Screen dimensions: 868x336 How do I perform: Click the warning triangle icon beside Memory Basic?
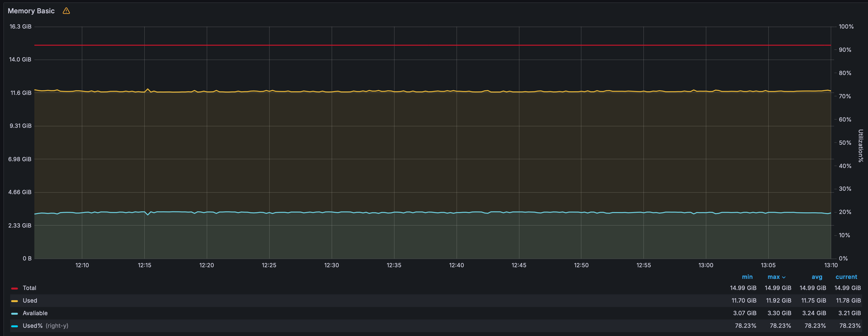[x=66, y=11]
